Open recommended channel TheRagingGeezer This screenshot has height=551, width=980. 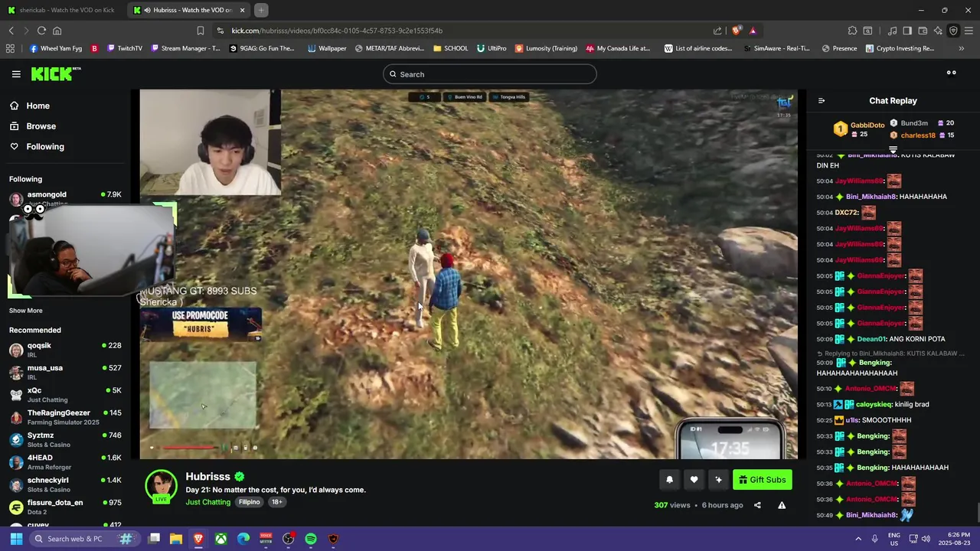[x=65, y=417]
